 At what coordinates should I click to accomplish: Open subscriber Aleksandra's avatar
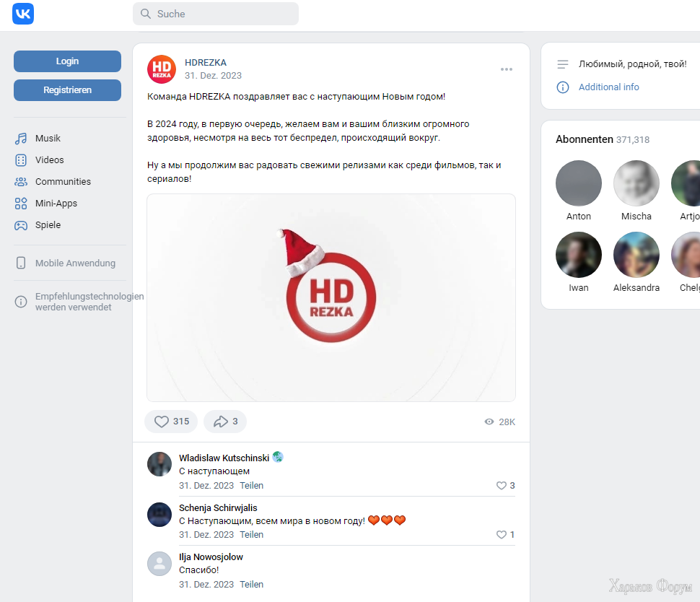(x=636, y=255)
